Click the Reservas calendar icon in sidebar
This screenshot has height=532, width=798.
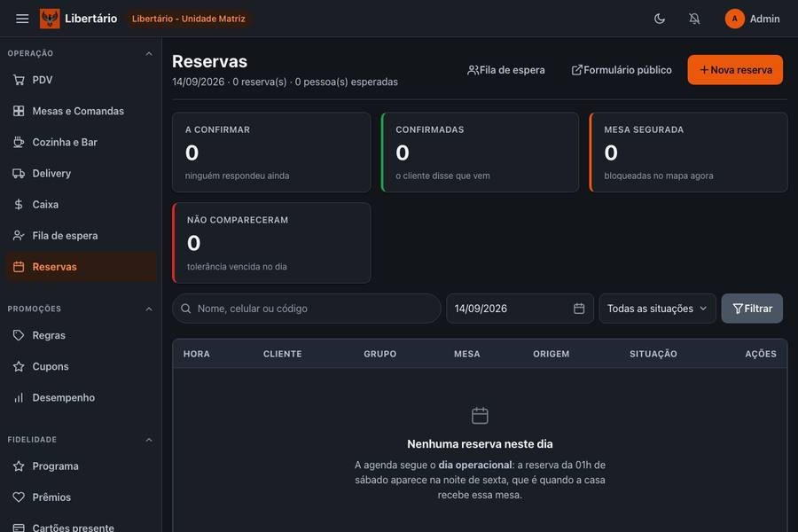(19, 267)
